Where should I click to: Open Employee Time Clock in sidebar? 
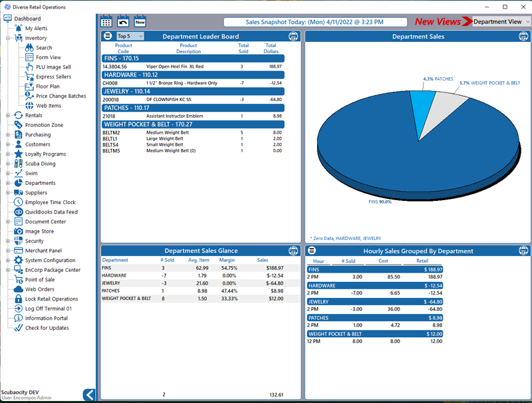[x=50, y=202]
